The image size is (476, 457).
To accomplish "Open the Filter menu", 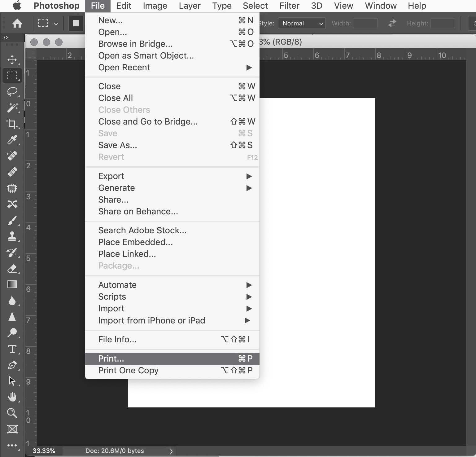I will [289, 6].
